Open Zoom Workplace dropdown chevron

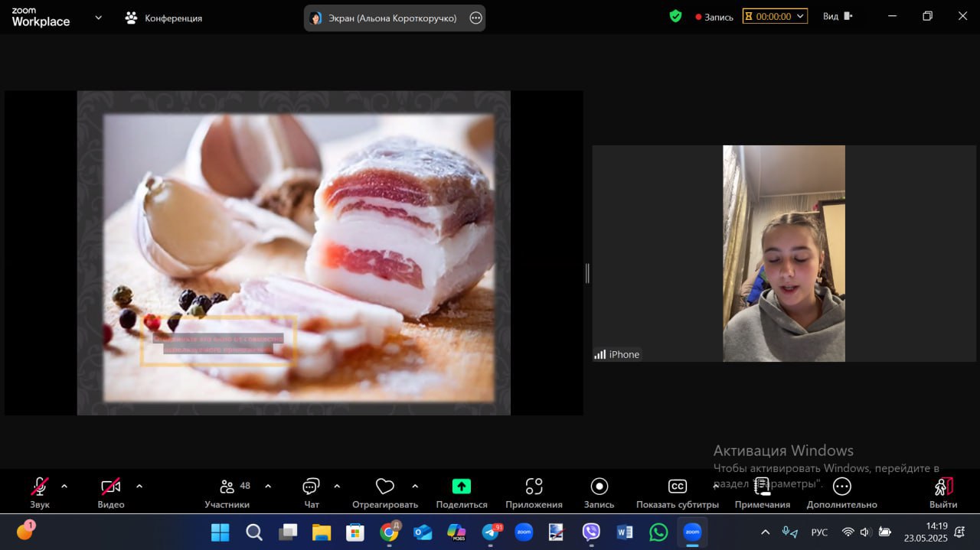(x=98, y=17)
